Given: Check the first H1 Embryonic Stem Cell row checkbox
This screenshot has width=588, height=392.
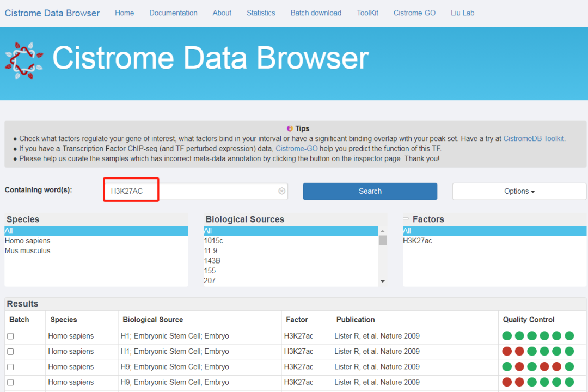Looking at the screenshot, I should (10, 336).
